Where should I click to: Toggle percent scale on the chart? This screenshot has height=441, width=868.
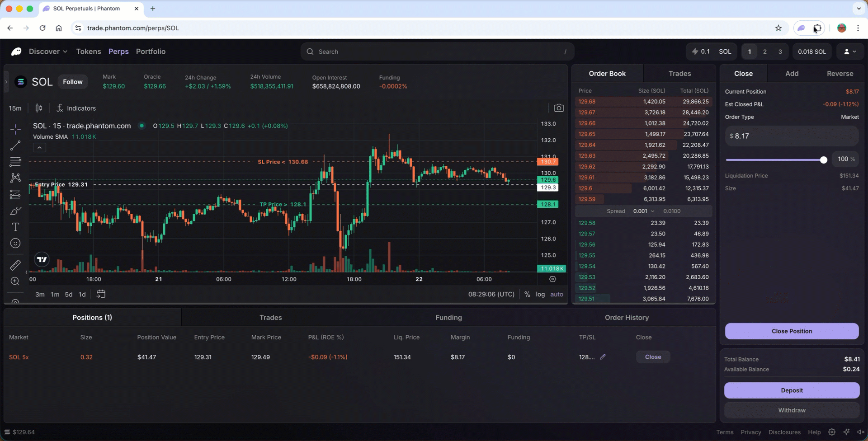pos(527,294)
